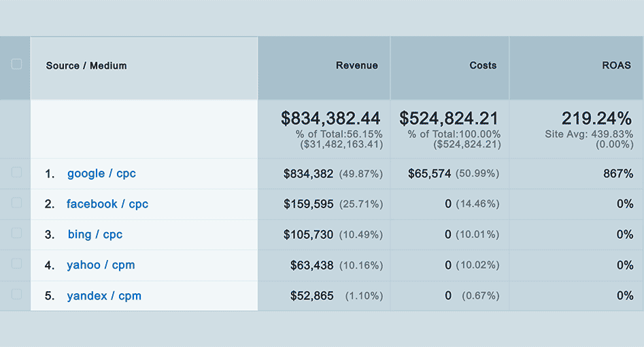Sort table by Revenue column header
The height and width of the screenshot is (347, 644).
tap(356, 66)
